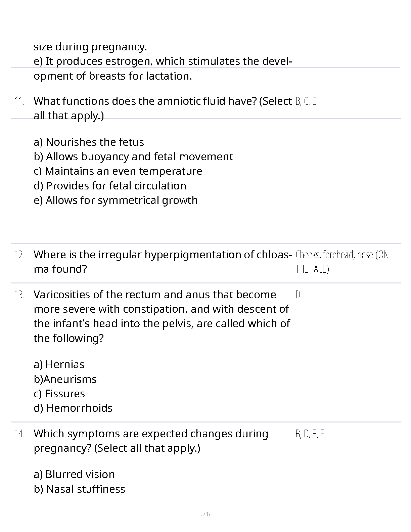Choose option "b)Aneurisms"

click(65, 379)
